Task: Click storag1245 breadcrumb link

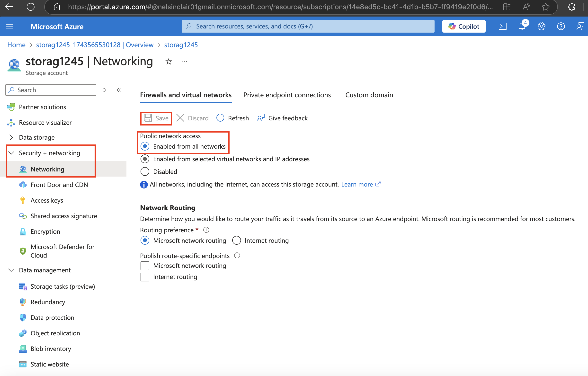Action: [181, 45]
